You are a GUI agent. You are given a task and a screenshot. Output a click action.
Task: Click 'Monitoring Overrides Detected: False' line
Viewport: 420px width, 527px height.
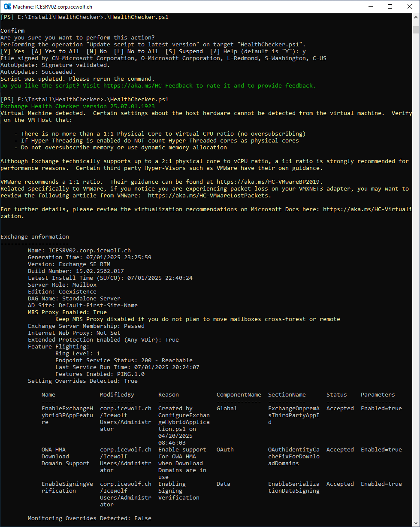(90, 518)
